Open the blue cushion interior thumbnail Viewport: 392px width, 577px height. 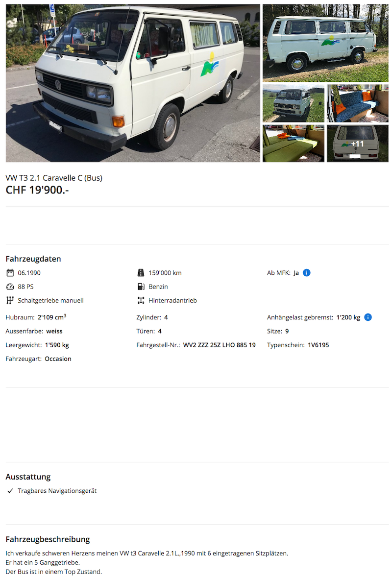pyautogui.click(x=357, y=103)
